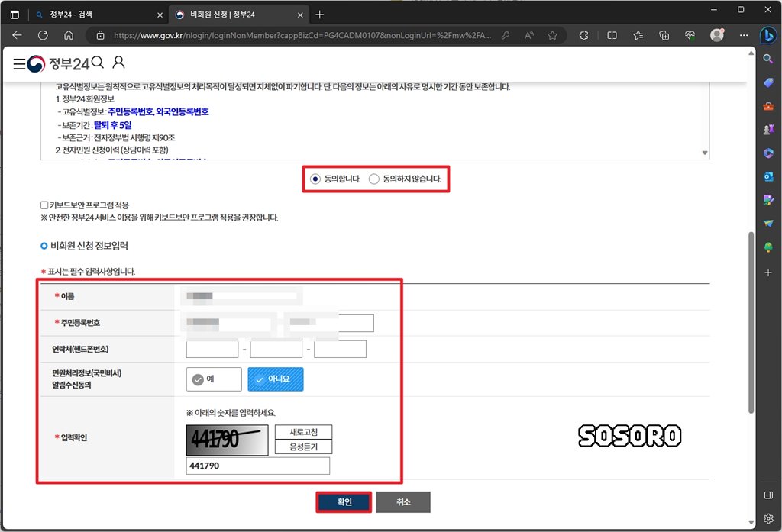The width and height of the screenshot is (782, 532).
Task: Open browser settings and more menu
Action: (744, 35)
